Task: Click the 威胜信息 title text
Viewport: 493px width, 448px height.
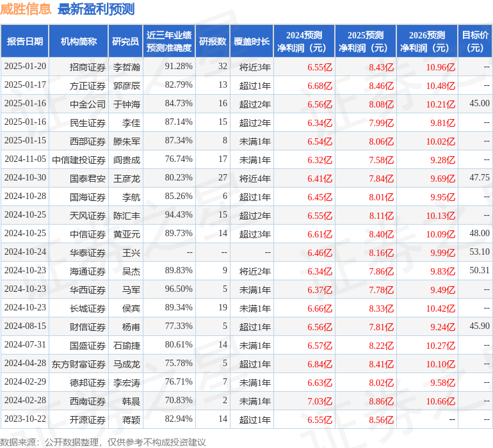Action: click(26, 9)
